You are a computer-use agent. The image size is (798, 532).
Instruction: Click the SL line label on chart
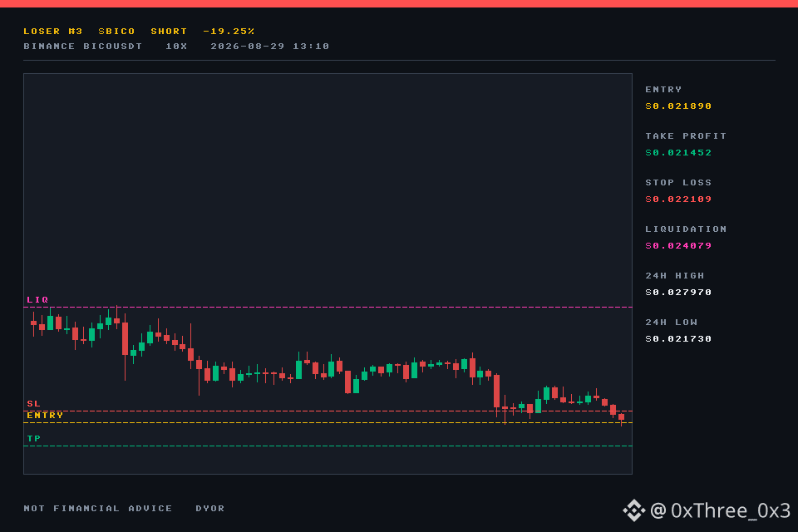click(x=33, y=404)
